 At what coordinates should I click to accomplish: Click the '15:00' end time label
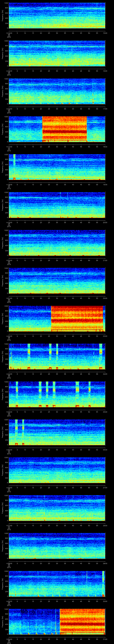click(105, 33)
